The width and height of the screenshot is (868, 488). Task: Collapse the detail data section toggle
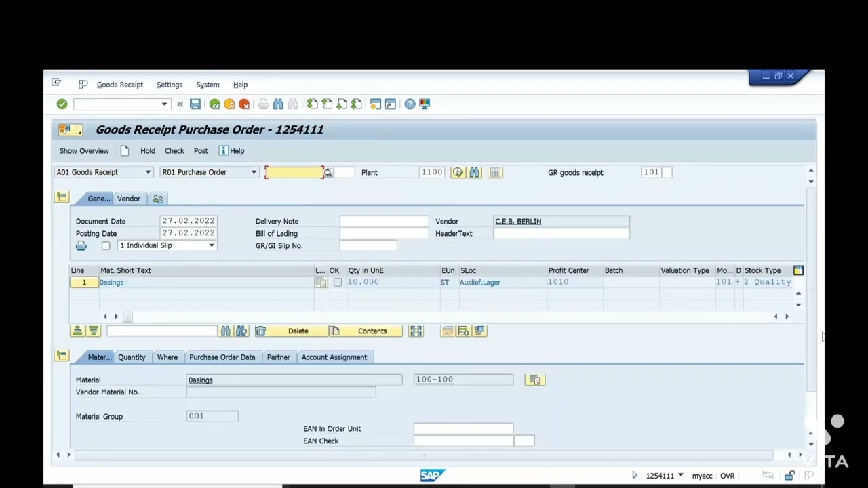point(62,355)
